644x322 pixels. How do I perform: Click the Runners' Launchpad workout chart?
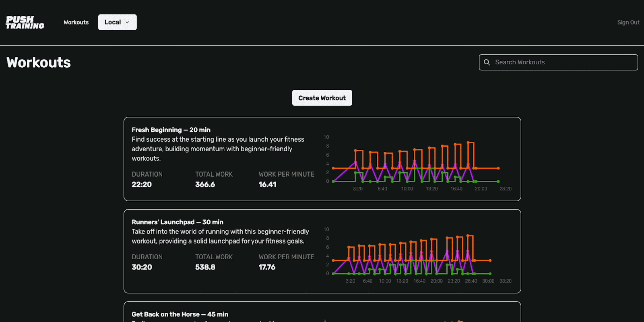(418, 256)
